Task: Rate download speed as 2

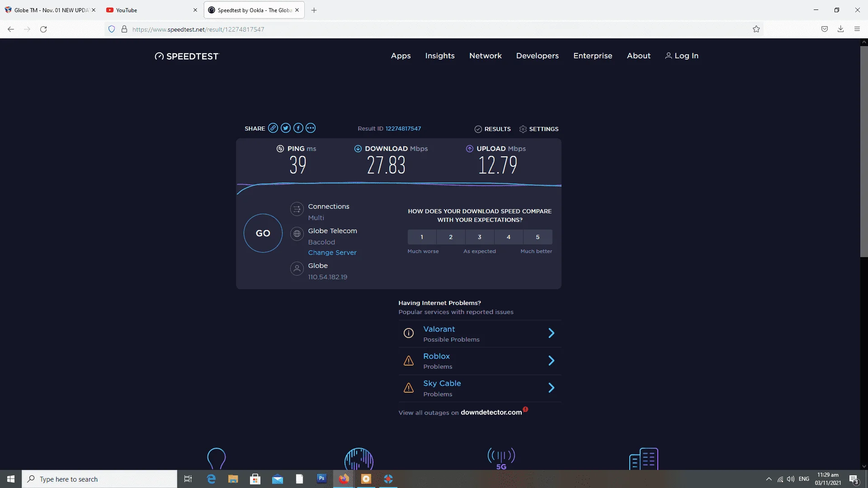Action: 451,237
